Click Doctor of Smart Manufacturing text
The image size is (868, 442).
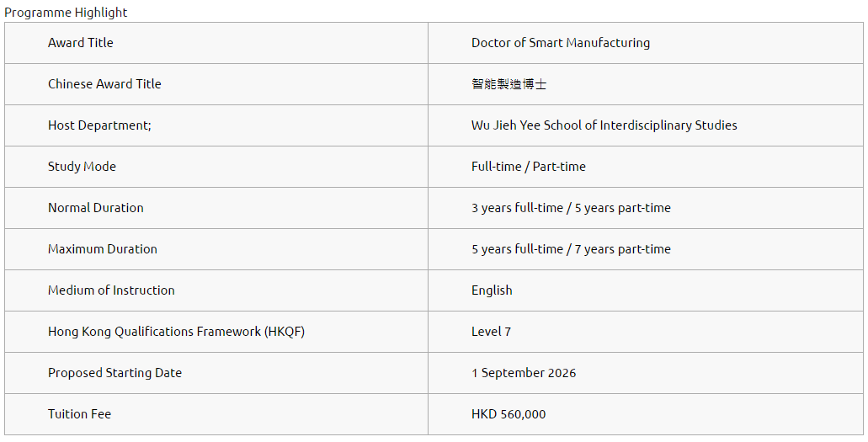coord(560,43)
